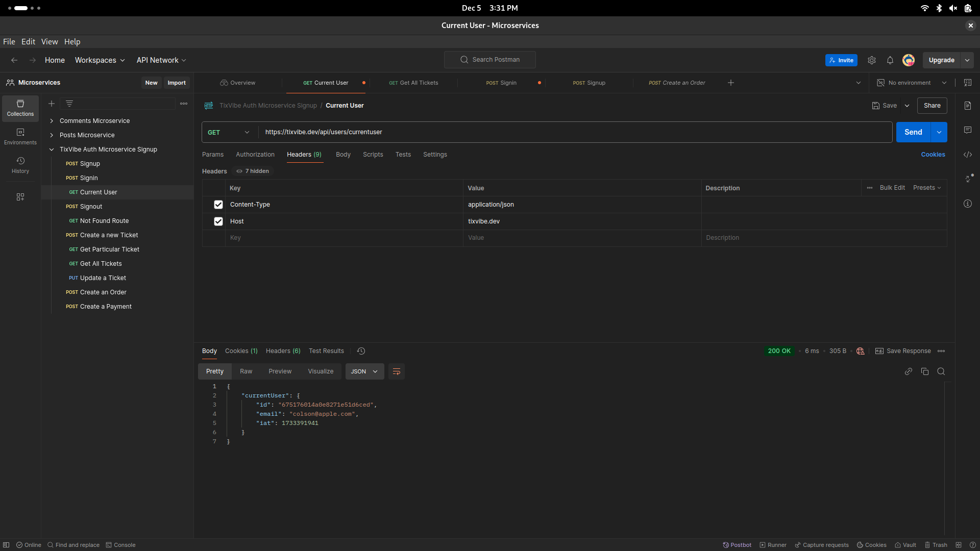Open the Comments panel icon
This screenshot has width=980, height=551.
tap(968, 130)
